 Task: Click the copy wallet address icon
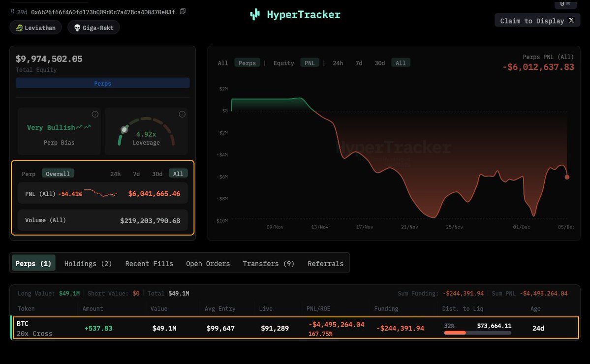pos(183,11)
